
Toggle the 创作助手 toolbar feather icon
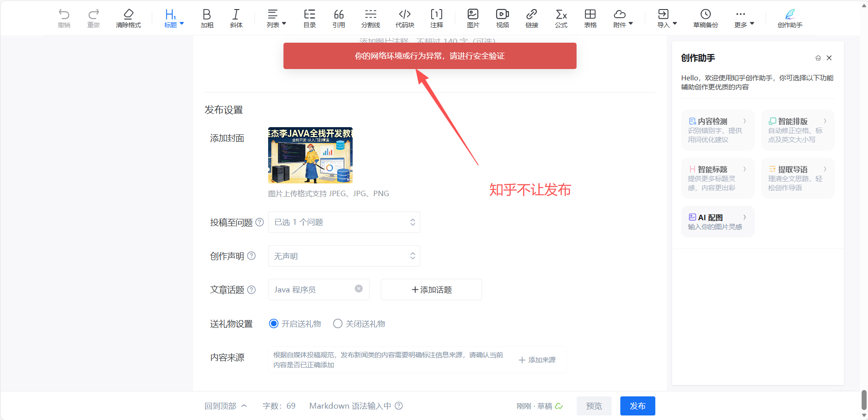790,19
